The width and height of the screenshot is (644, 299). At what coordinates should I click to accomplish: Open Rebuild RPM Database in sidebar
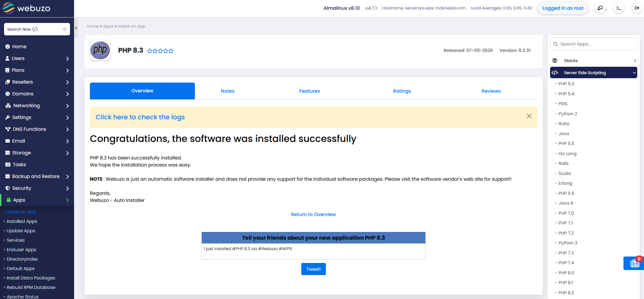(x=31, y=288)
